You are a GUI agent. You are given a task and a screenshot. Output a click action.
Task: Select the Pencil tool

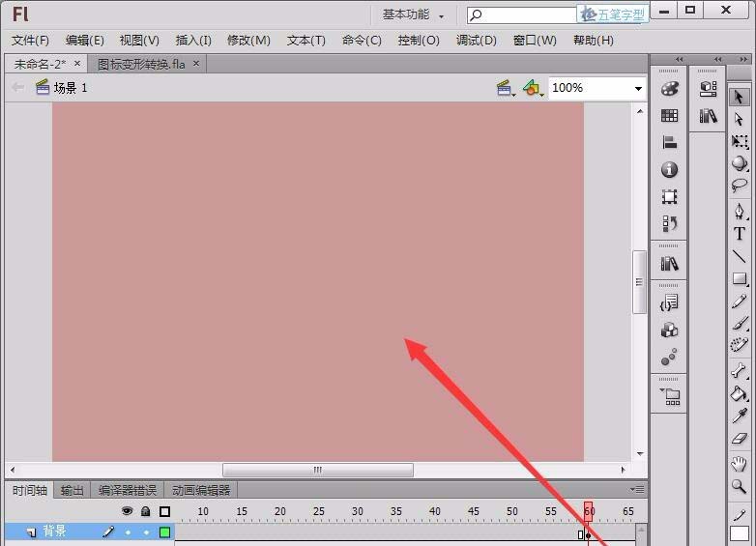[740, 302]
